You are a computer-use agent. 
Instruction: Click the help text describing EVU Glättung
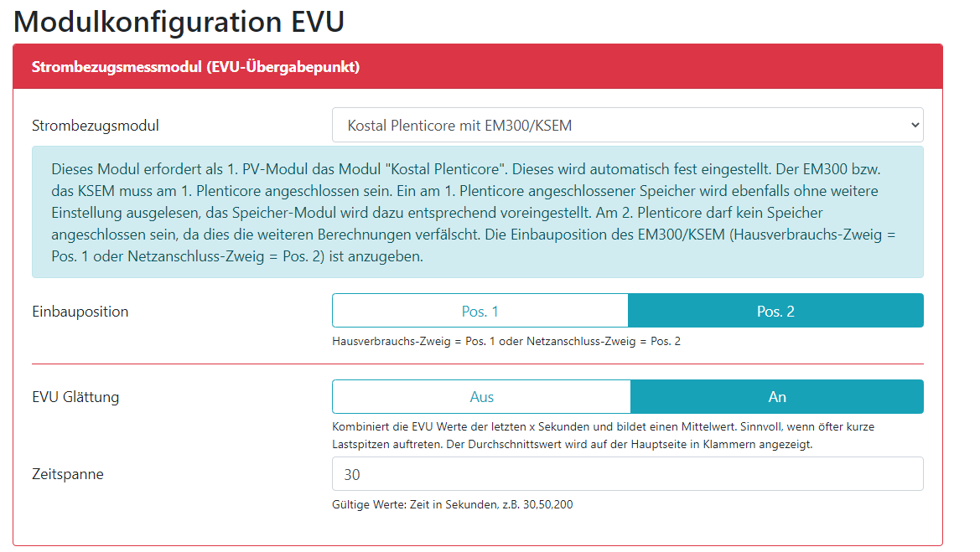(x=603, y=436)
